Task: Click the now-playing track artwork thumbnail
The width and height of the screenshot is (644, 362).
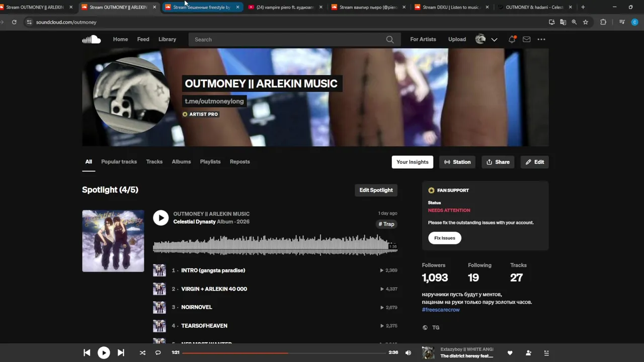Action: coord(428,353)
